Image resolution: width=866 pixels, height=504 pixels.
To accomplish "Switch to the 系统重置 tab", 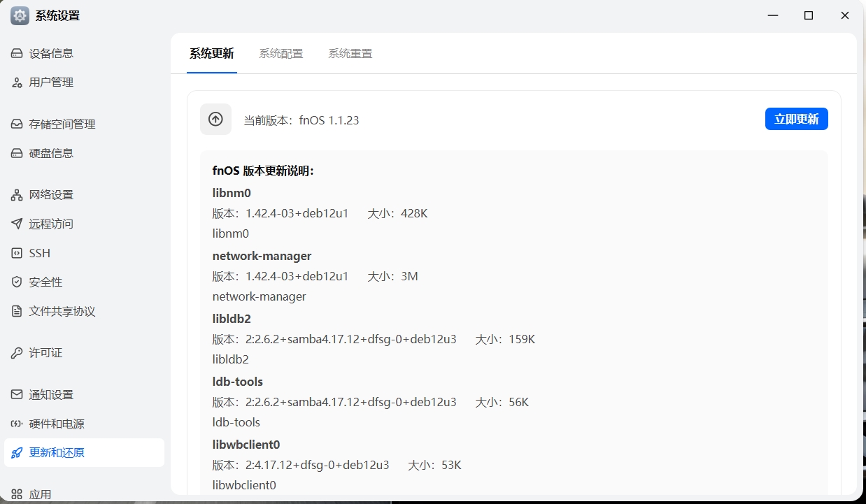I will [x=350, y=52].
